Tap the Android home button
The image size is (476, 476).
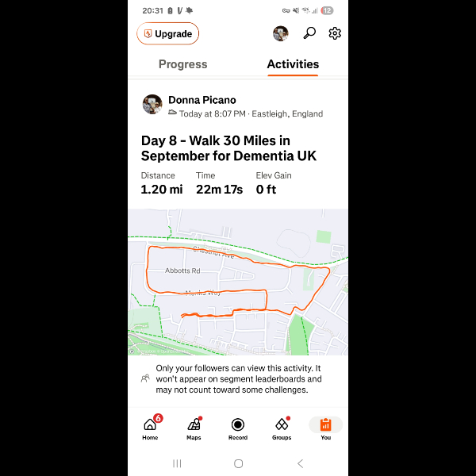click(x=238, y=463)
